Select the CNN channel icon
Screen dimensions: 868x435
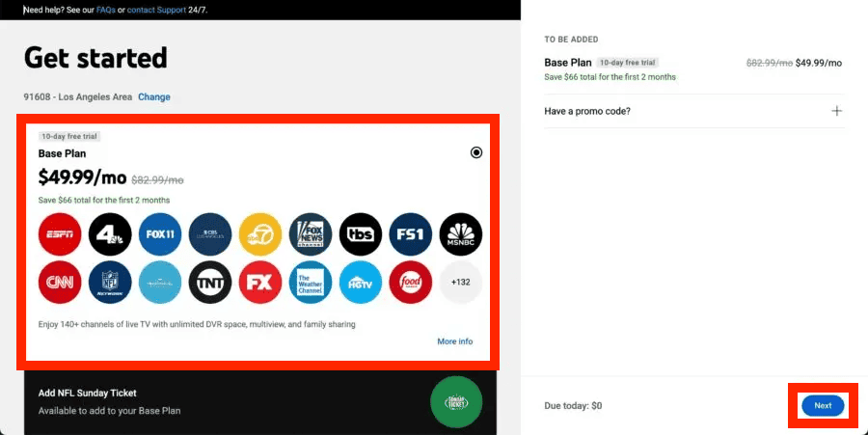(x=60, y=283)
